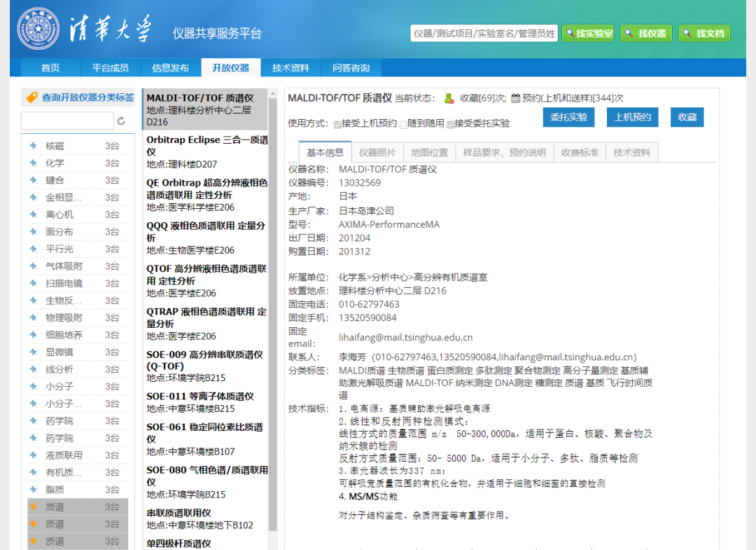Open the 技术资料 item in navigation bar
Viewport: 756px width, 550px height.
(x=290, y=68)
